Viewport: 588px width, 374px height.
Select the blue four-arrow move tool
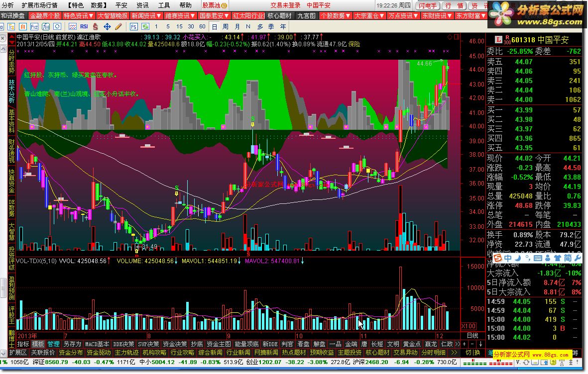click(x=107, y=26)
